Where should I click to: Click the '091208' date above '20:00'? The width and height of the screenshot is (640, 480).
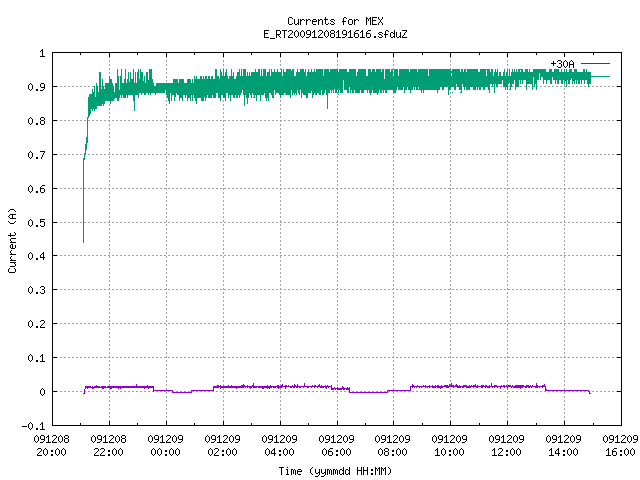[51, 439]
